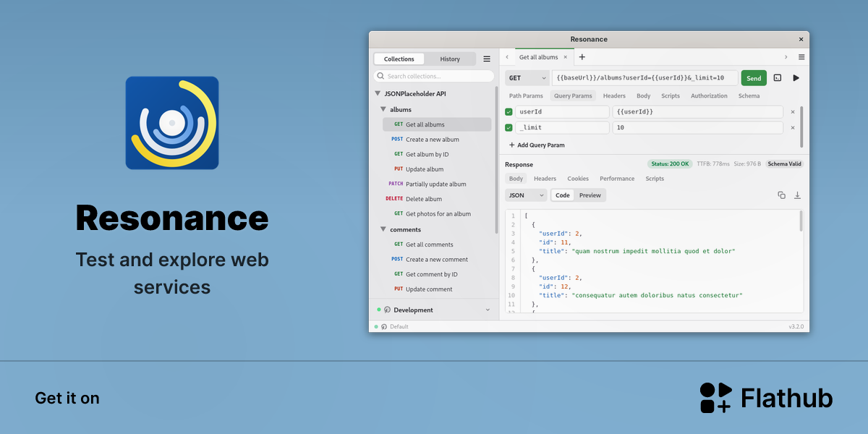868x434 pixels.
Task: Select Create a new comment request
Action: coord(437,260)
